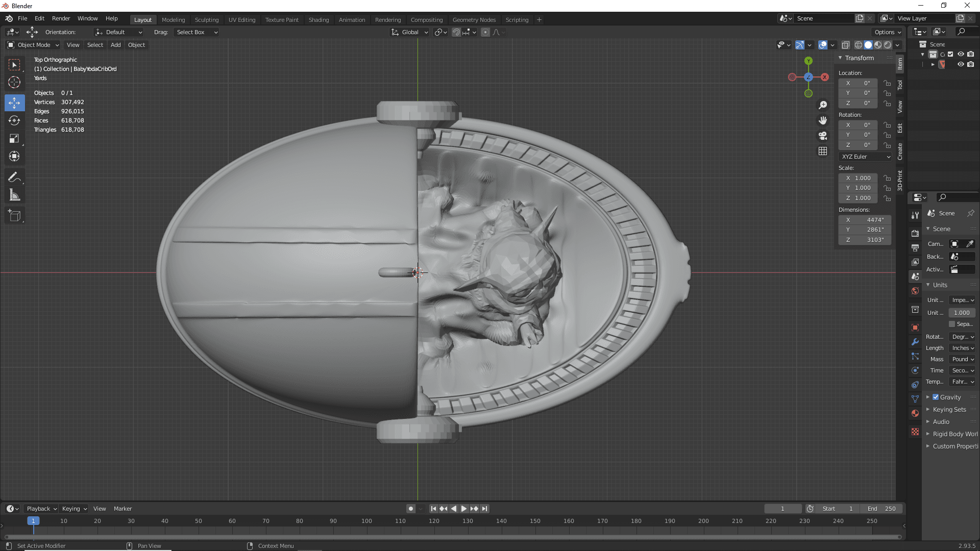Click the pan view hand icon

[823, 120]
